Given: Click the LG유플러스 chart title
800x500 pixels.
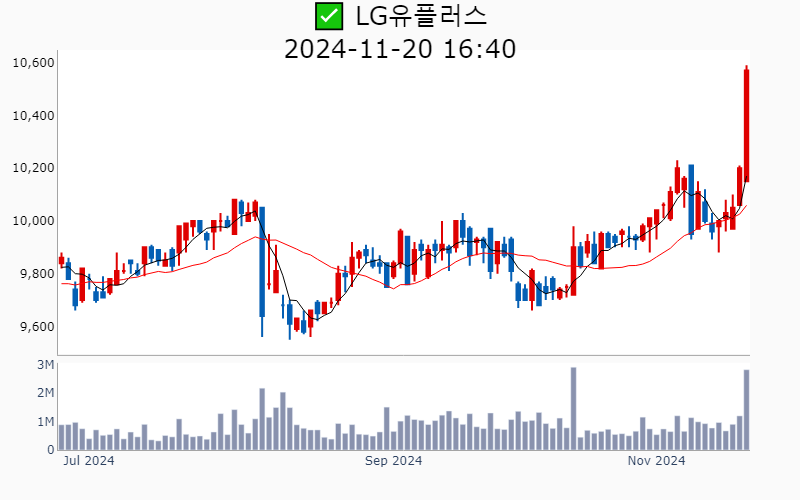Looking at the screenshot, I should pyautogui.click(x=421, y=16).
